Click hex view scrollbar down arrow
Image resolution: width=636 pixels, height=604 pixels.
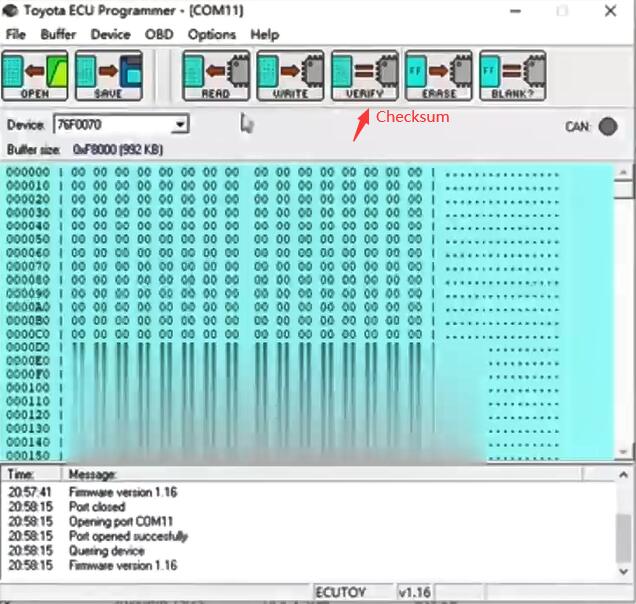tap(624, 451)
